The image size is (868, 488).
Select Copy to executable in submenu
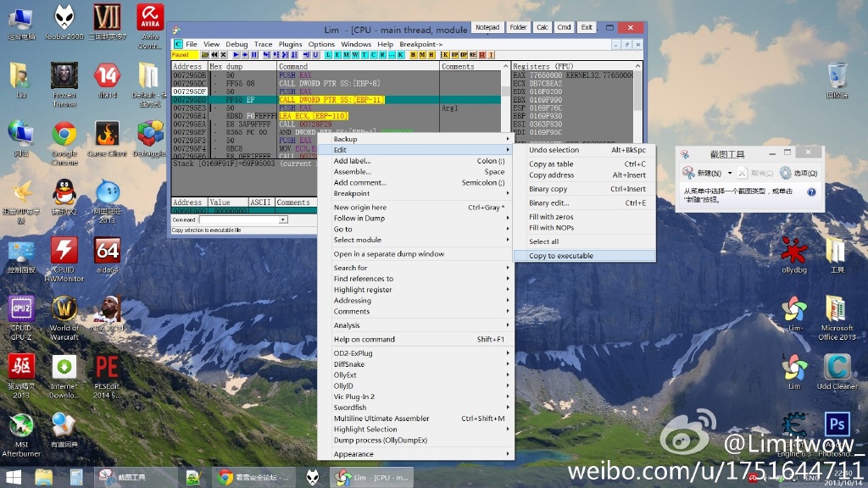click(x=585, y=256)
